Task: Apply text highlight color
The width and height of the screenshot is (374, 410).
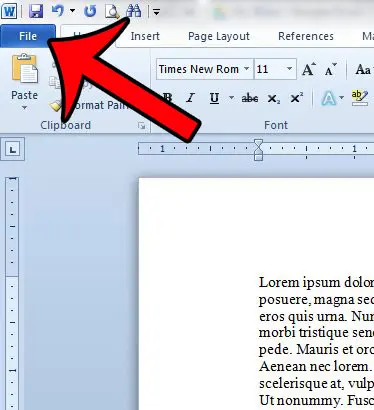Action: coord(360,98)
